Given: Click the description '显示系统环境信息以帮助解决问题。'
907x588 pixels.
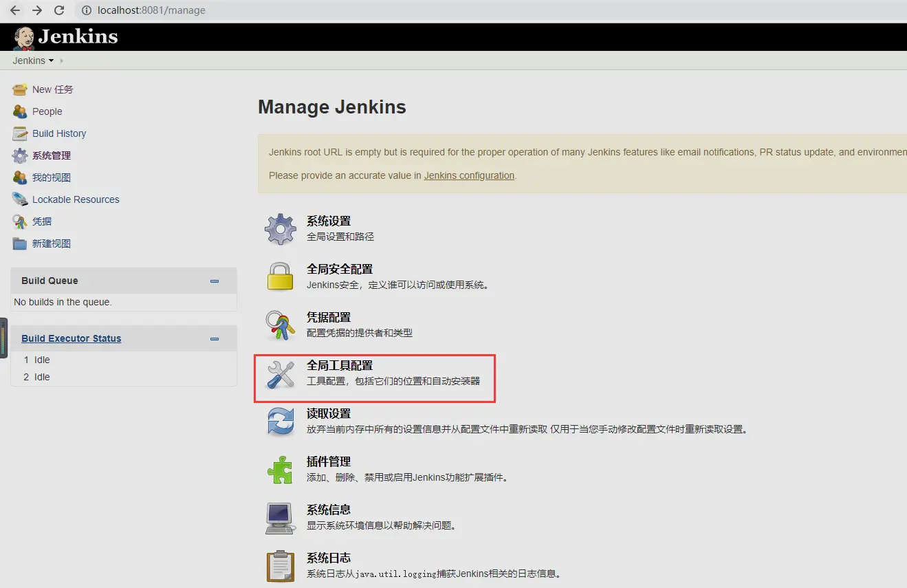Looking at the screenshot, I should (382, 525).
